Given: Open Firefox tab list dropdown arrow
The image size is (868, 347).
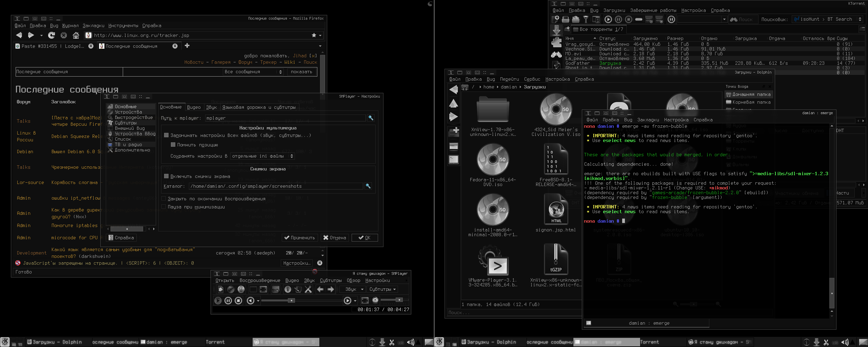Looking at the screenshot, I should [320, 46].
